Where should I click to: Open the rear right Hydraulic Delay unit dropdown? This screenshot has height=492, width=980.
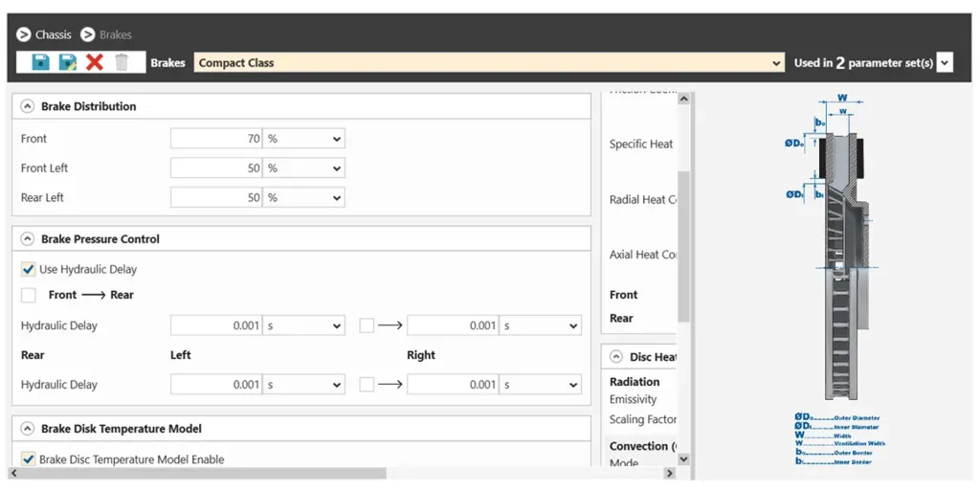pyautogui.click(x=541, y=385)
